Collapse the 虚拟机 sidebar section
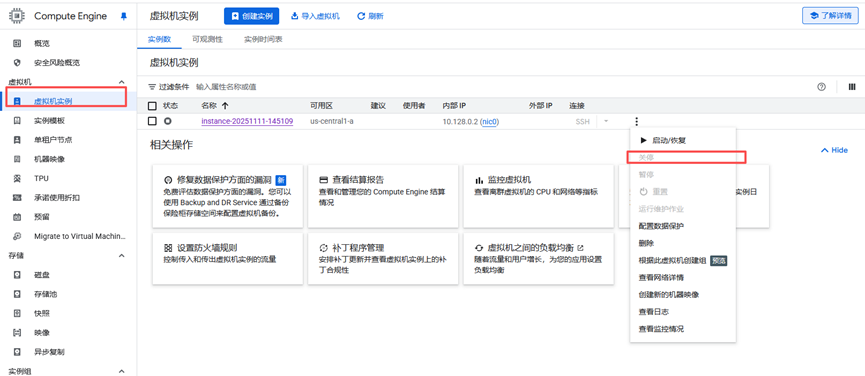This screenshot has width=865, height=376. click(x=122, y=82)
